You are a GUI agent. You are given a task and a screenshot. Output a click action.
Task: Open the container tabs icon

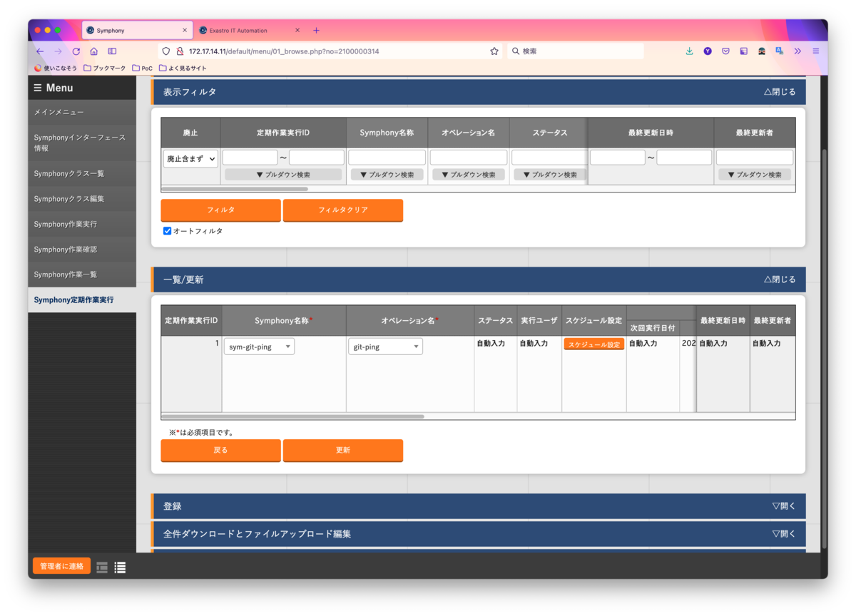click(x=743, y=51)
